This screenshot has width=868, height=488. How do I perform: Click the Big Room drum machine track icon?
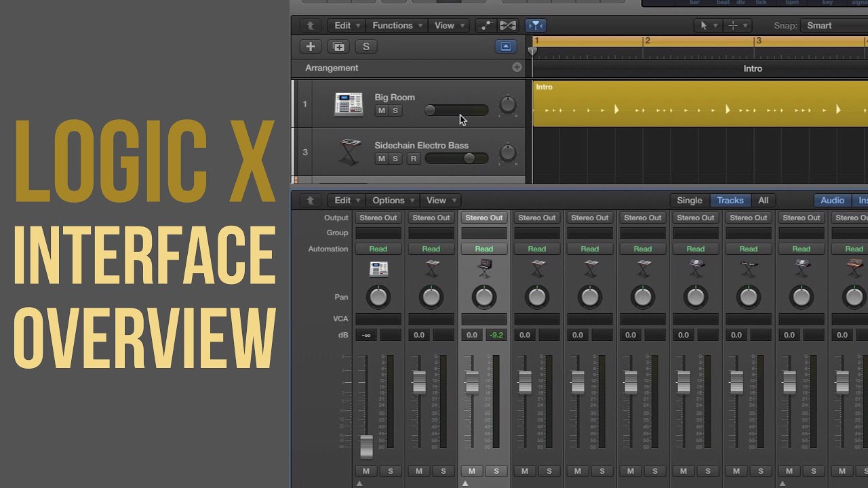coord(349,104)
